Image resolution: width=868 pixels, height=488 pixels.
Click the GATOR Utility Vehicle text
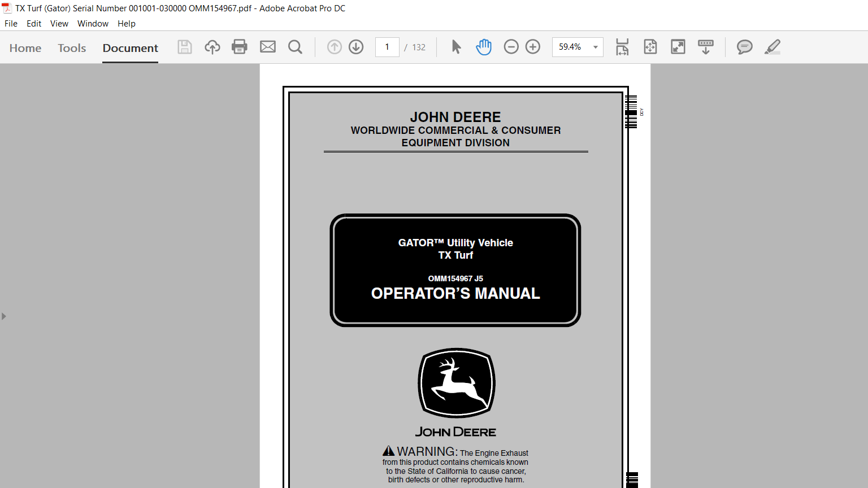[455, 243]
